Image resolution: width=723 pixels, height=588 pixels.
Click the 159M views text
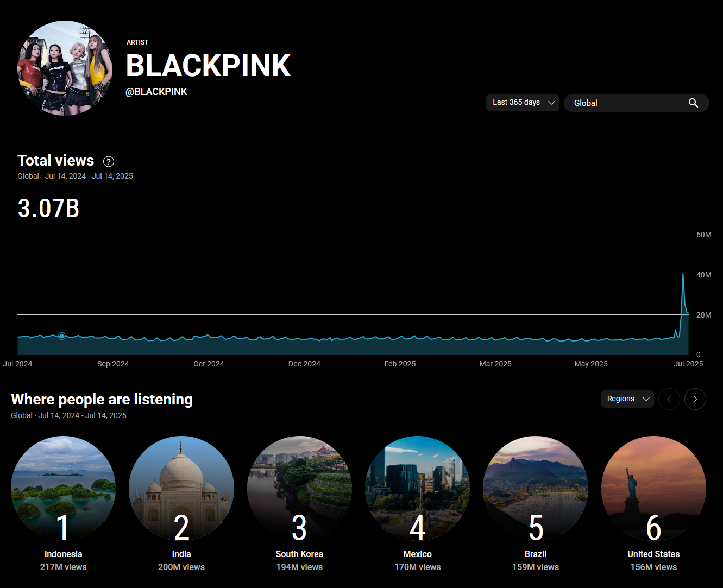(536, 567)
